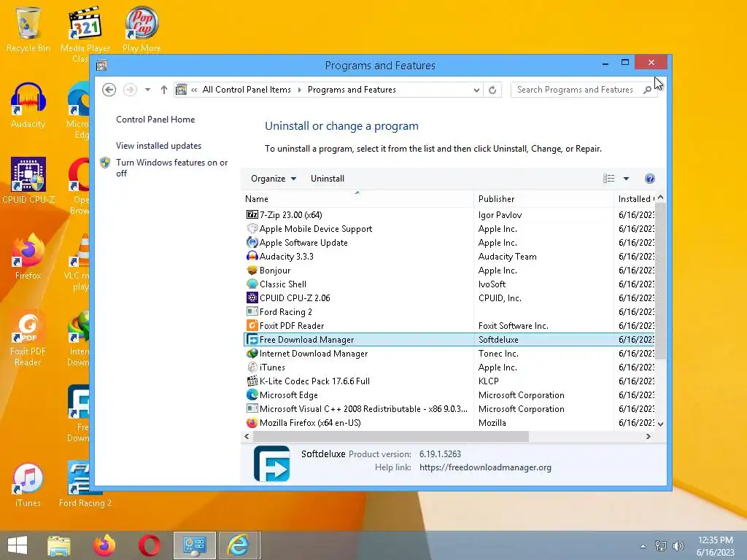Select the Firefox desktop shortcut

(x=28, y=257)
